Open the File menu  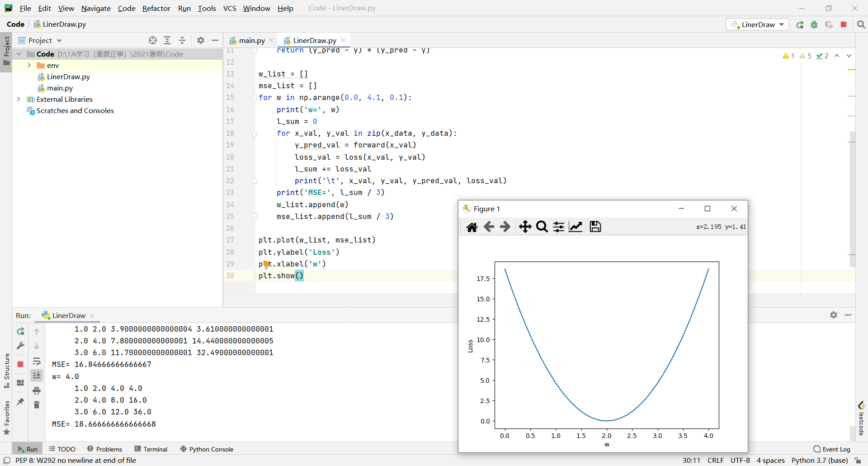(x=25, y=8)
